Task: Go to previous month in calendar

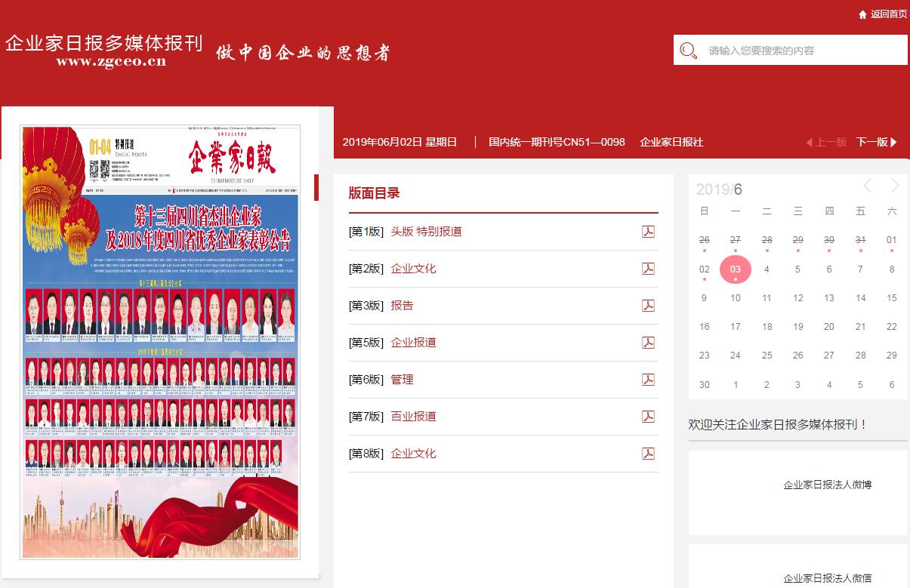Action: tap(868, 186)
